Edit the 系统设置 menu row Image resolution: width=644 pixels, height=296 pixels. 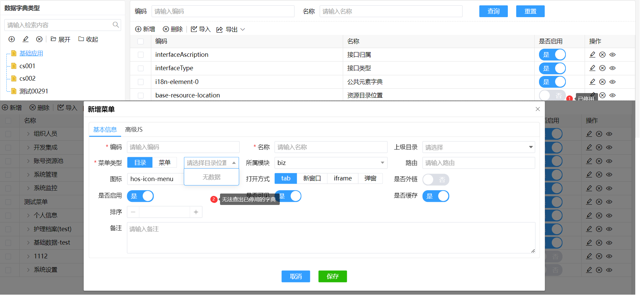pos(589,270)
